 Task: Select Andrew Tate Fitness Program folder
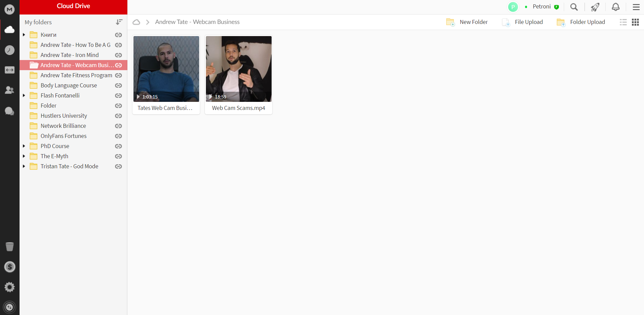click(73, 75)
